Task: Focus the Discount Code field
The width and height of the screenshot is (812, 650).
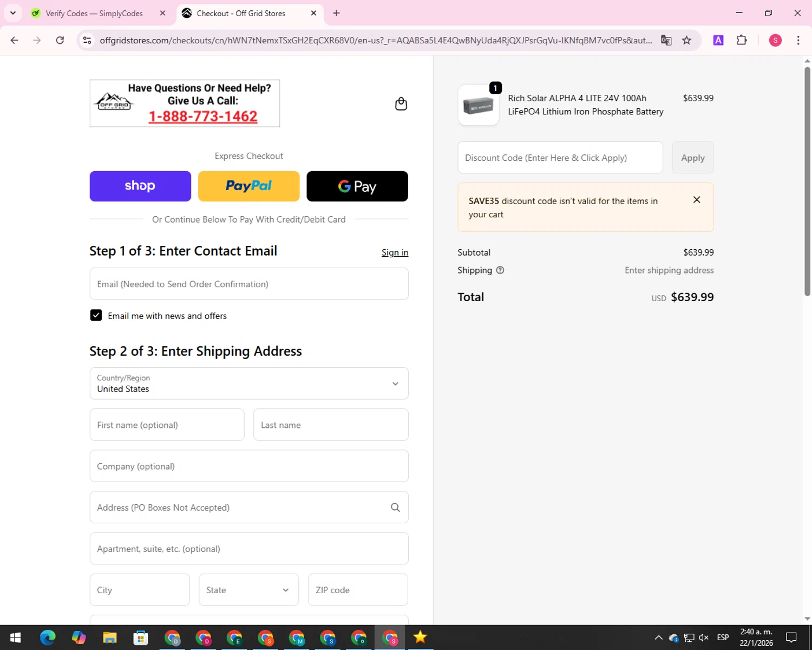Action: point(560,158)
